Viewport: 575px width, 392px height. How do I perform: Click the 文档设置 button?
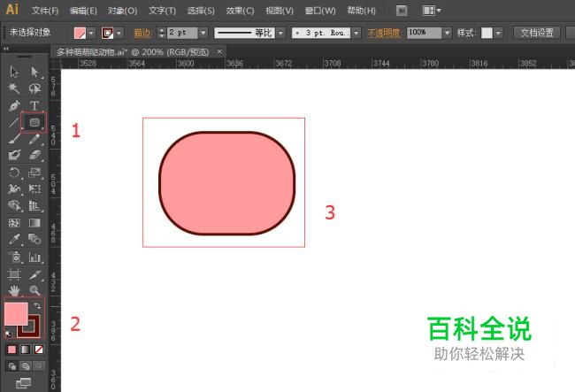point(537,33)
